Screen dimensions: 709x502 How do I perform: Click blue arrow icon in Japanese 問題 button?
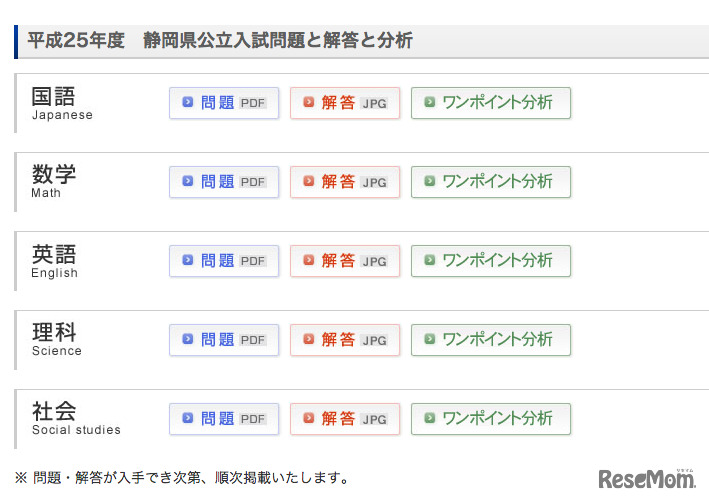coord(187,102)
